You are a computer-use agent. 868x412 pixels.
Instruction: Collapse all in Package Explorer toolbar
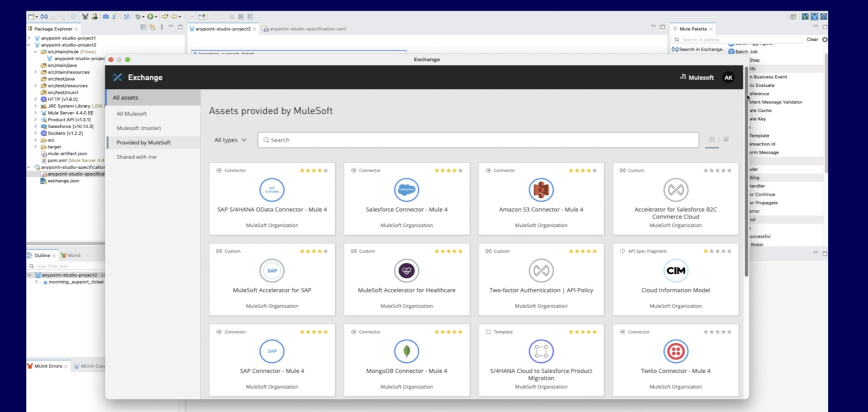(x=143, y=27)
